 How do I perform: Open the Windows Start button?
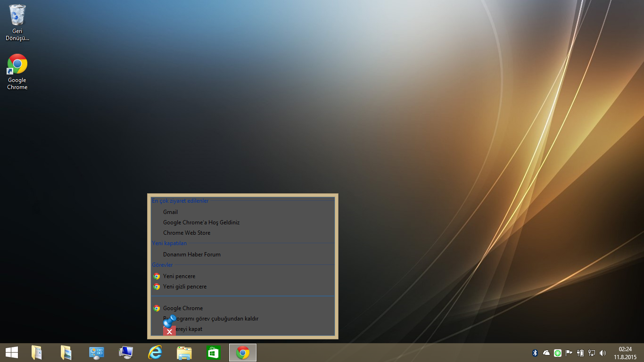[12, 353]
